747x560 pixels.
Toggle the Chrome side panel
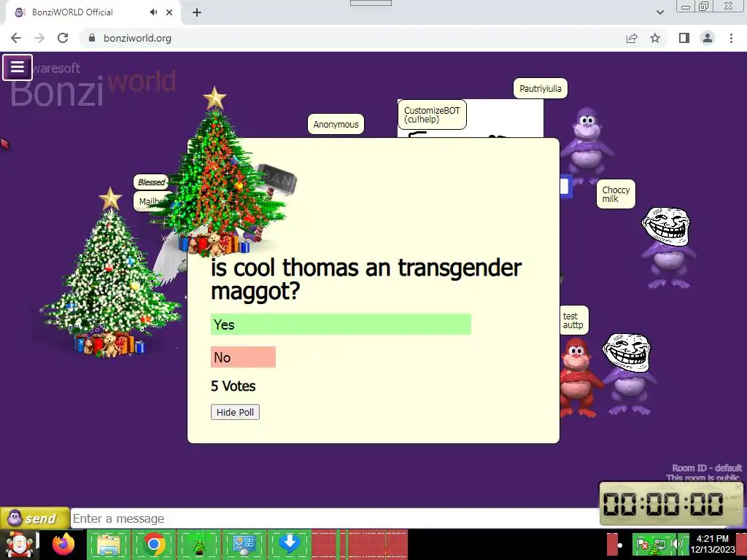point(684,38)
